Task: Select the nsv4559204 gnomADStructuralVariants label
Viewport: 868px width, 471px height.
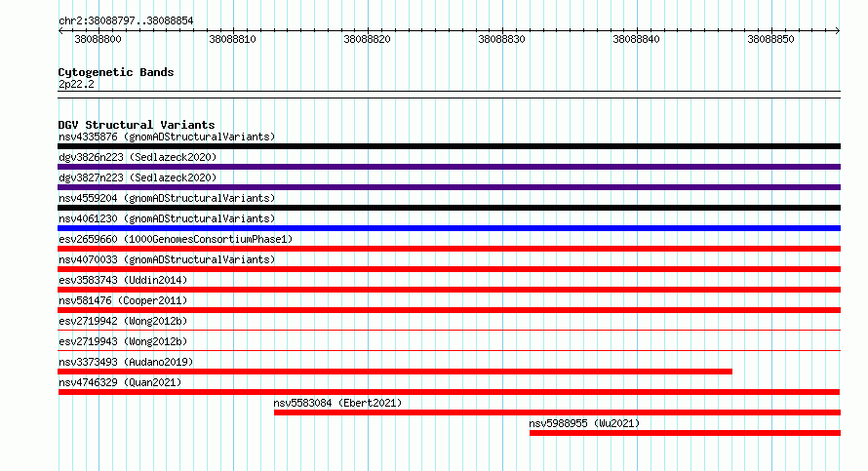Action: (x=167, y=198)
